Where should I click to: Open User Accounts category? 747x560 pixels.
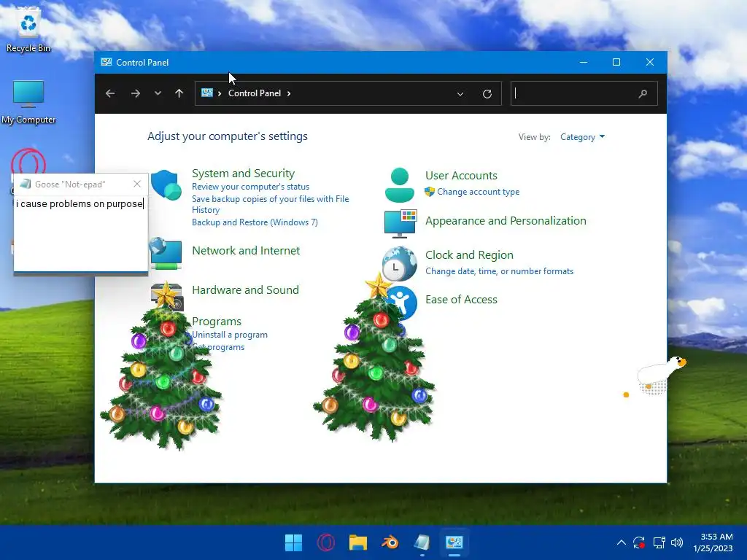point(461,175)
